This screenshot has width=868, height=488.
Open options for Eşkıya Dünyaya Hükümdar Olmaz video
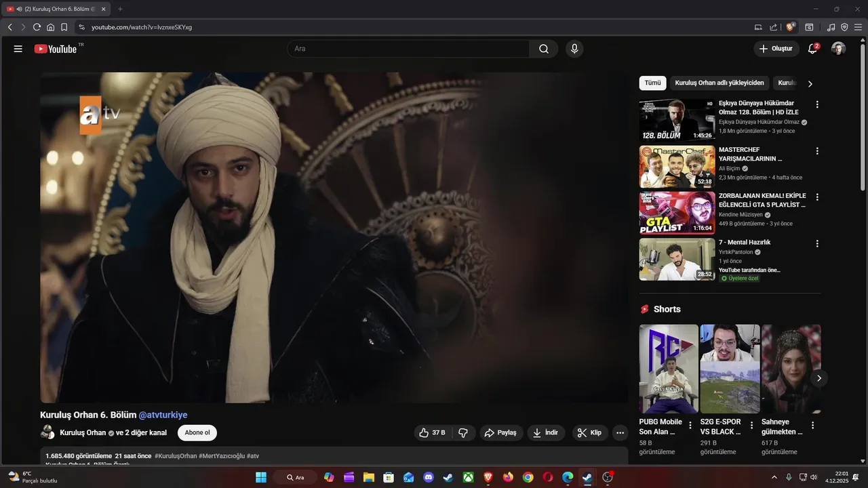coord(817,104)
